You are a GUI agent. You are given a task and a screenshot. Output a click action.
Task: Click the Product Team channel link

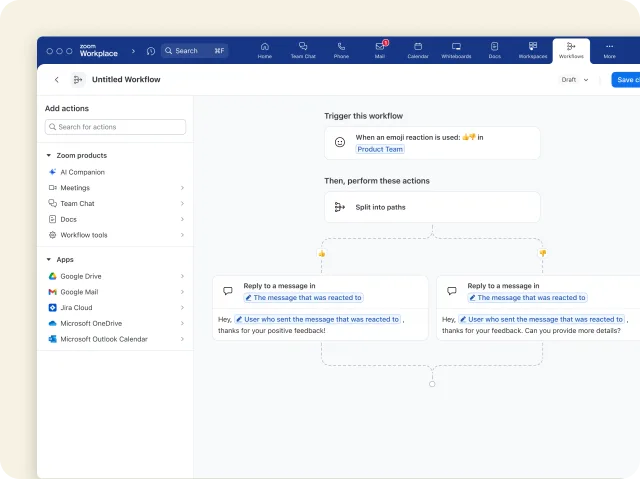click(380, 149)
